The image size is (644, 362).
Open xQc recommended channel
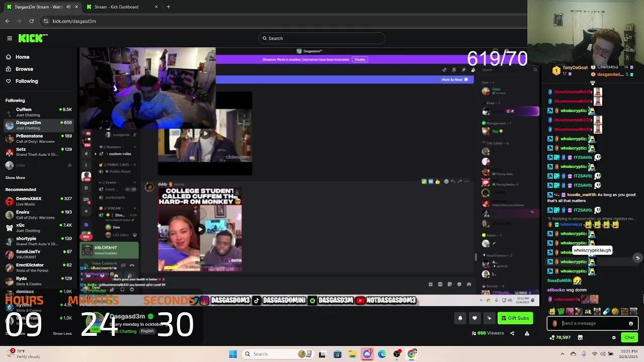pos(39,228)
